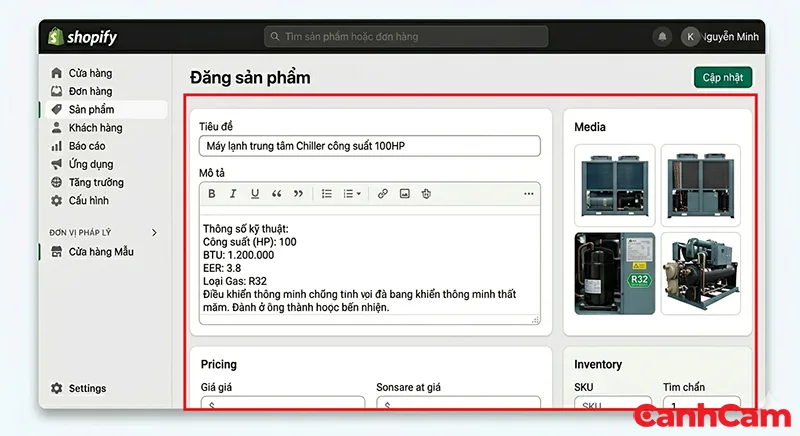Click the Pricing section heading
The height and width of the screenshot is (436, 800).
point(219,364)
